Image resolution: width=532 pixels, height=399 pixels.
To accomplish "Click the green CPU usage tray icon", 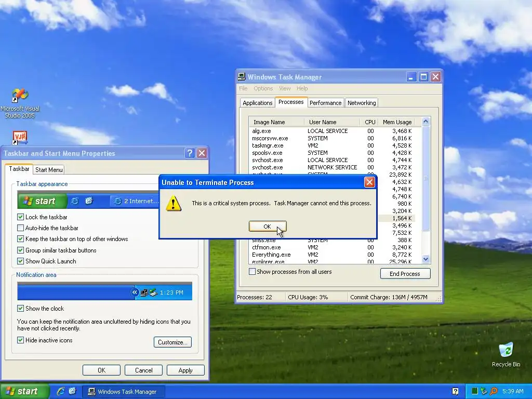I will coord(475,392).
